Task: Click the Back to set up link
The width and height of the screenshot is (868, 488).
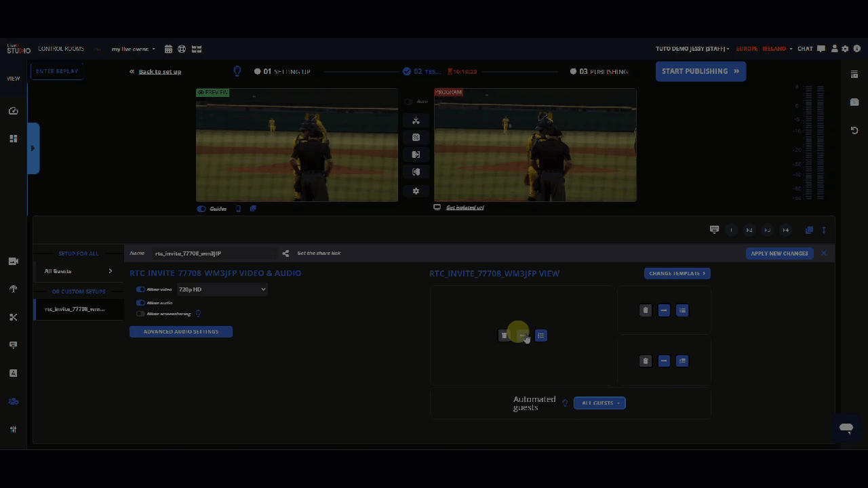Action: [159, 72]
